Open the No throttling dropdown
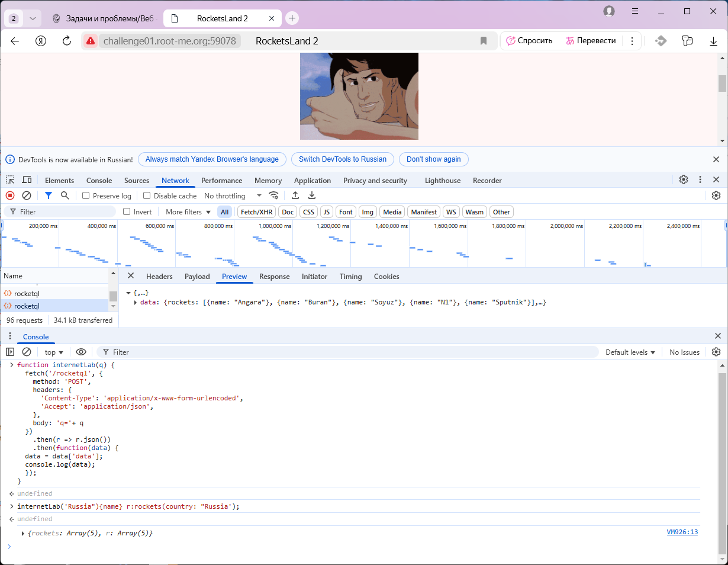This screenshot has height=565, width=728. tap(233, 195)
